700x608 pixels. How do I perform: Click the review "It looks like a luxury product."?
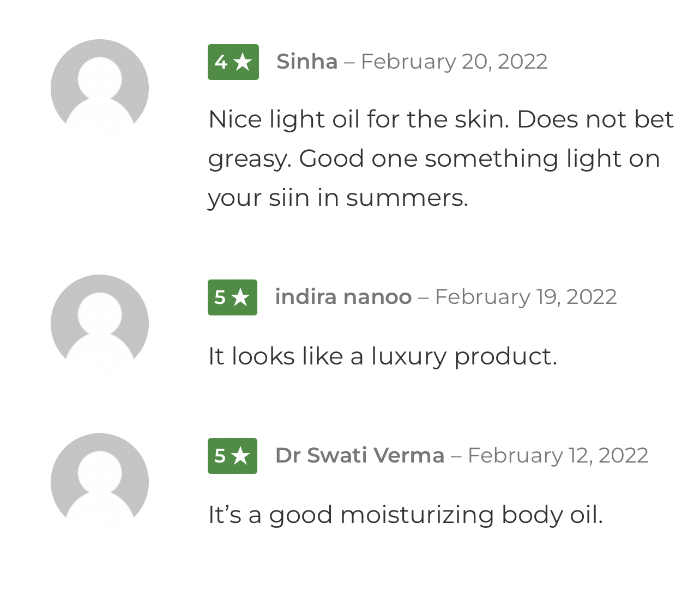pyautogui.click(x=383, y=356)
